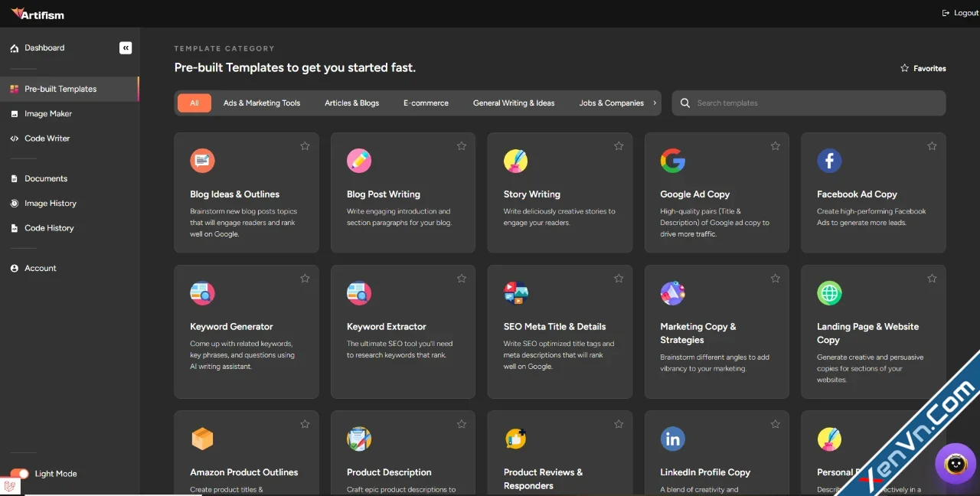The image size is (980, 496).
Task: Enable Light Mode
Action: click(18, 473)
